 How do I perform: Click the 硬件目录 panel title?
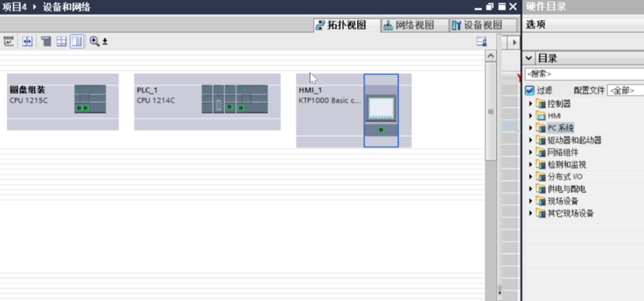point(546,7)
